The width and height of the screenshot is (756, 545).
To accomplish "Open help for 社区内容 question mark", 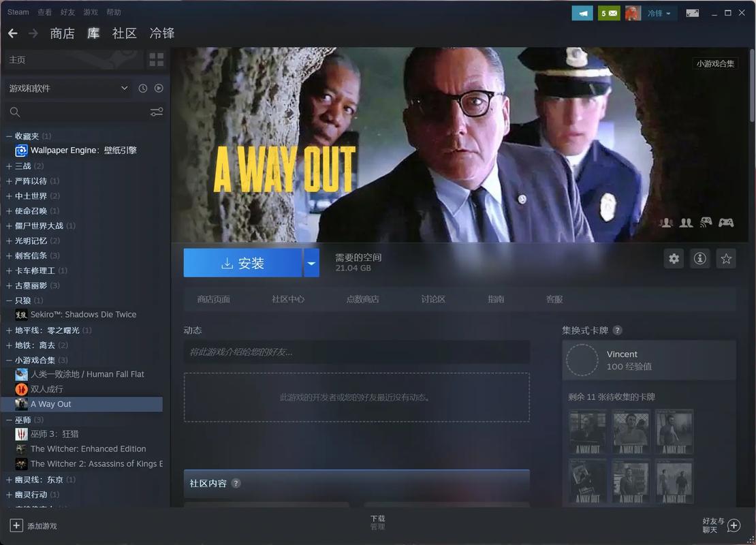I will click(236, 483).
